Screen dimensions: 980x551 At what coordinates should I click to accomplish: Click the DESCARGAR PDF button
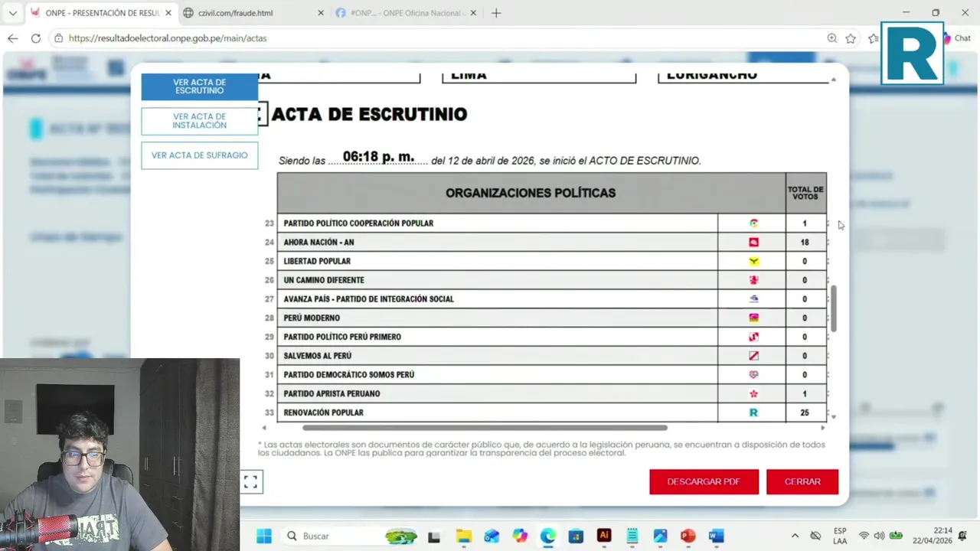click(x=704, y=481)
